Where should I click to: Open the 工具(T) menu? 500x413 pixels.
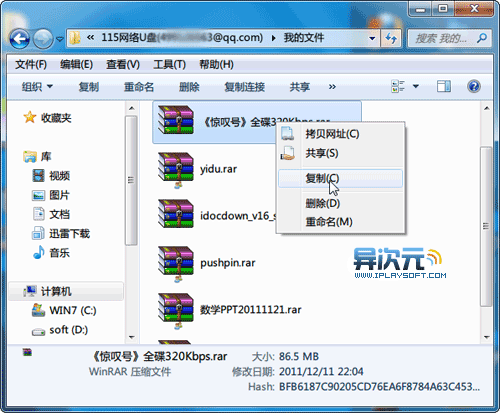[x=169, y=64]
